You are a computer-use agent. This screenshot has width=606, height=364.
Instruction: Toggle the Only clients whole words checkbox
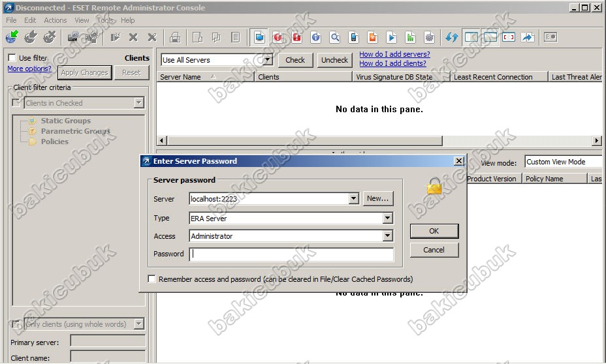[x=16, y=324]
